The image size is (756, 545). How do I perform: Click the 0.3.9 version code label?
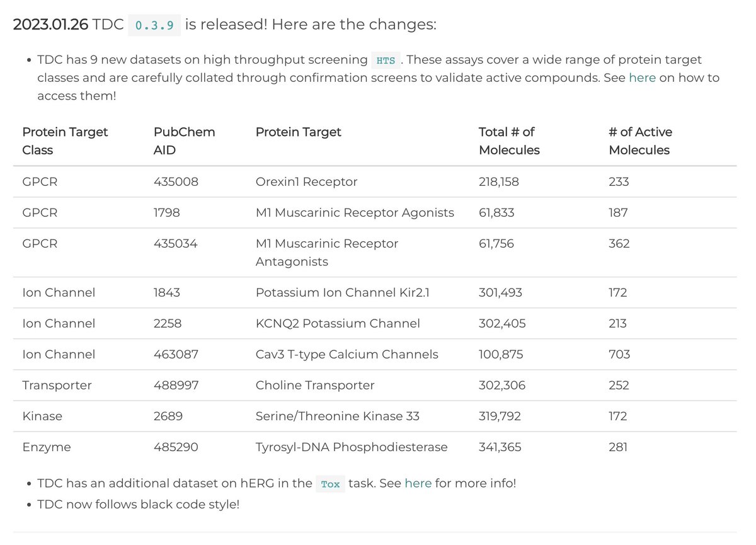click(x=154, y=25)
